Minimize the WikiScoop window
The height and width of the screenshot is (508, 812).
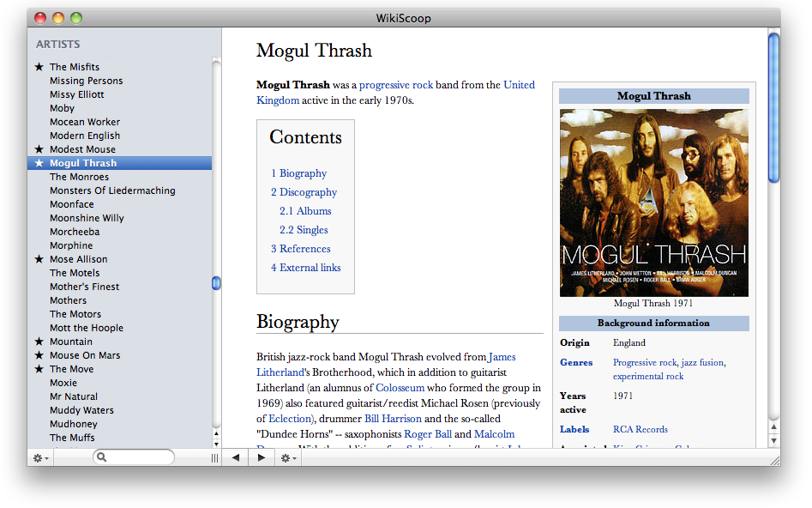[x=58, y=18]
